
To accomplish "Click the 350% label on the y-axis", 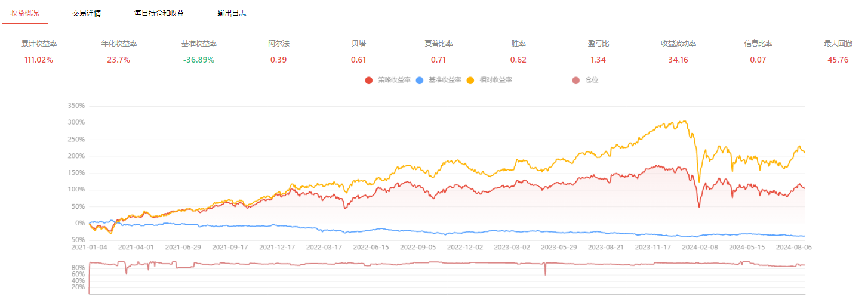I will tap(77, 106).
